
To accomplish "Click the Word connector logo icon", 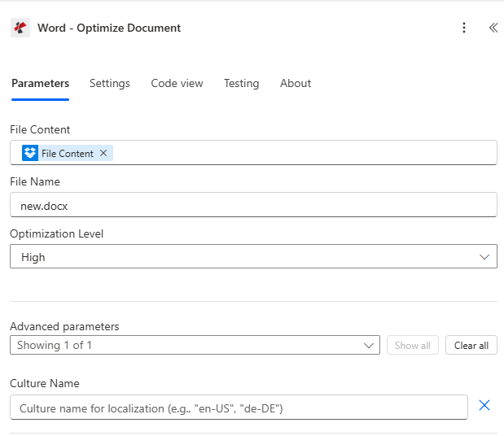I will 20,28.
